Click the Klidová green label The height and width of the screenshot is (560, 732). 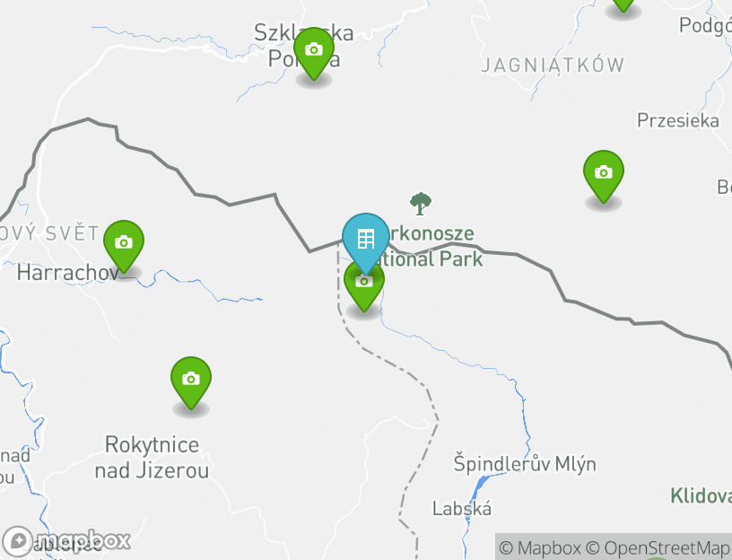(x=701, y=495)
